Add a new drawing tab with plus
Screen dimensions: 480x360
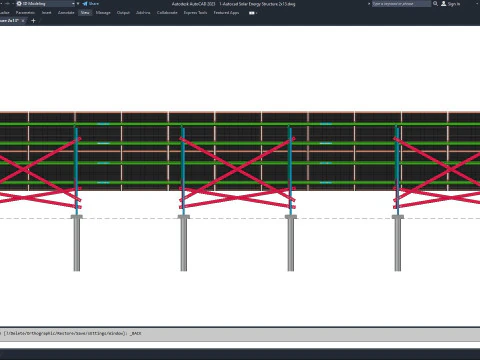coord(33,21)
